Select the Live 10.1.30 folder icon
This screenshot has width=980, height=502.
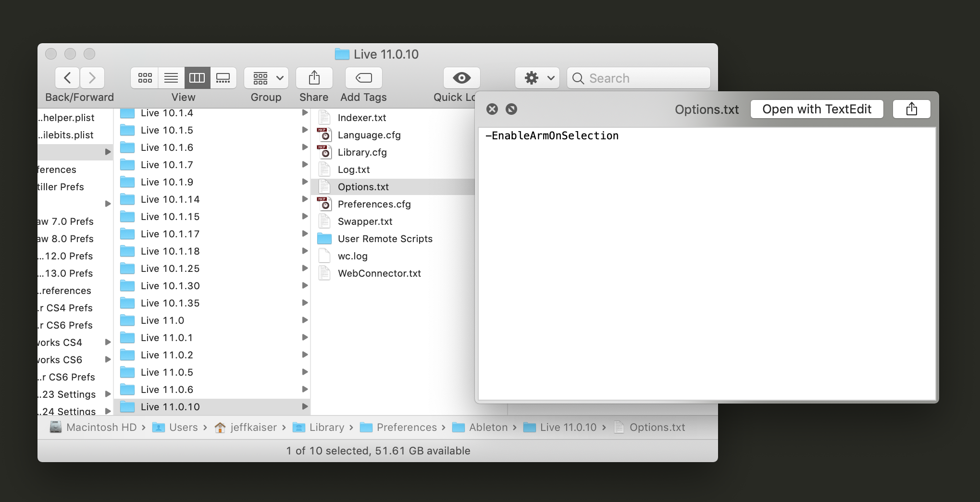pyautogui.click(x=127, y=286)
